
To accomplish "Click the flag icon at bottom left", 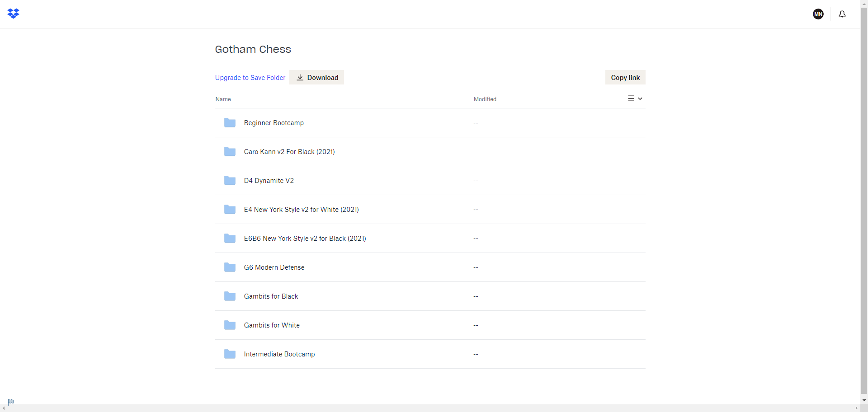I will (11, 402).
